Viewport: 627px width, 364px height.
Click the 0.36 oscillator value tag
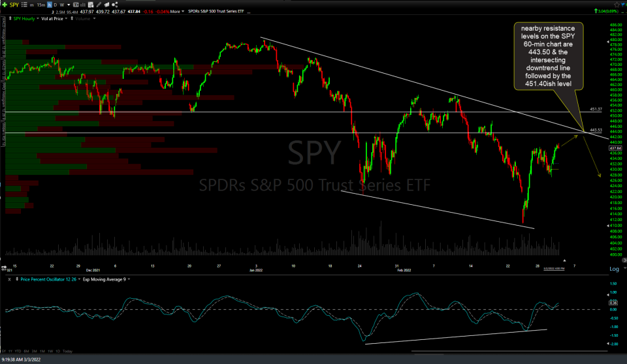tap(613, 303)
